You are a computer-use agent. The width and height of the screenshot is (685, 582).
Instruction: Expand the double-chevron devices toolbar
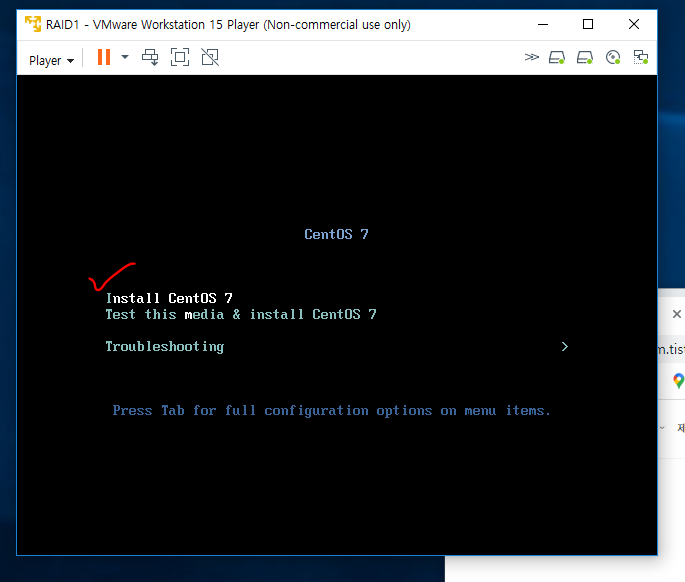[532, 57]
